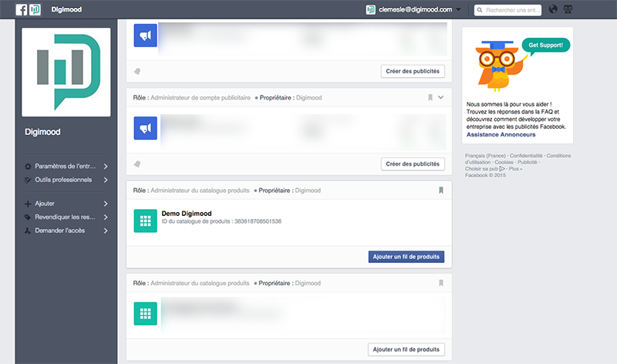This screenshot has width=617, height=364.
Task: Open the Publicité footer link
Action: (527, 162)
